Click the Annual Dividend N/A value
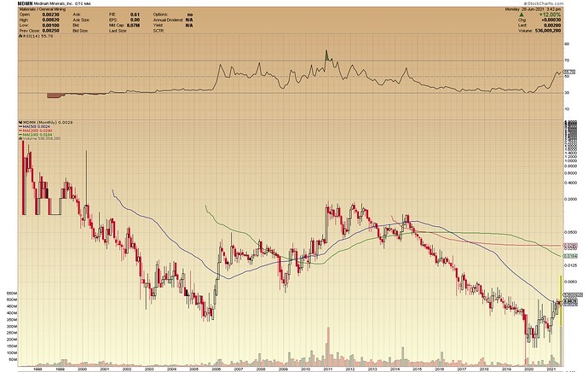 pos(189,20)
